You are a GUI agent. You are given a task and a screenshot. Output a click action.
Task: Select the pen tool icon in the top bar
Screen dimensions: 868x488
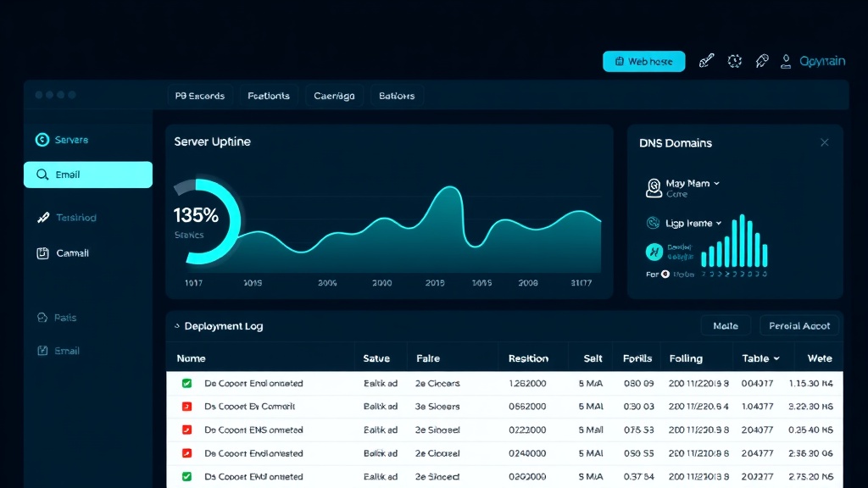coord(706,60)
